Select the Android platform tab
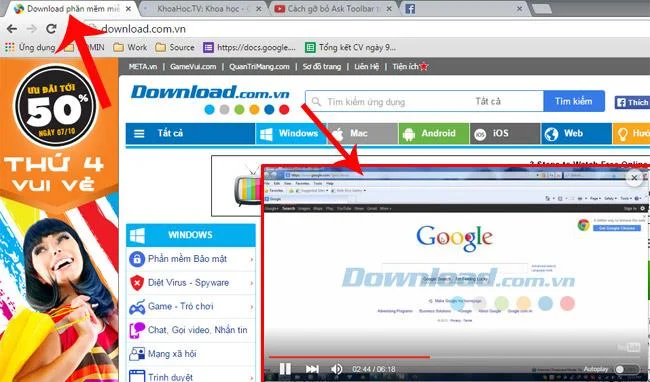This screenshot has width=650, height=382. [434, 133]
